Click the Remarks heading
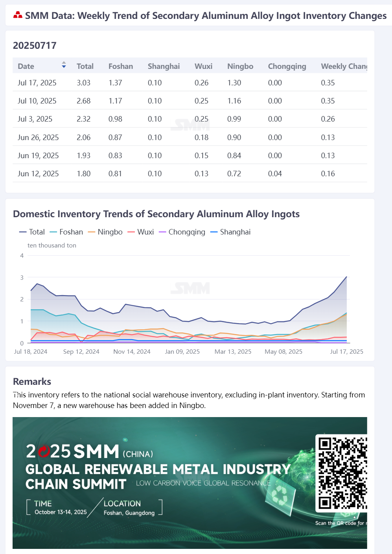Screen dimensions: 392x554 [32, 382]
